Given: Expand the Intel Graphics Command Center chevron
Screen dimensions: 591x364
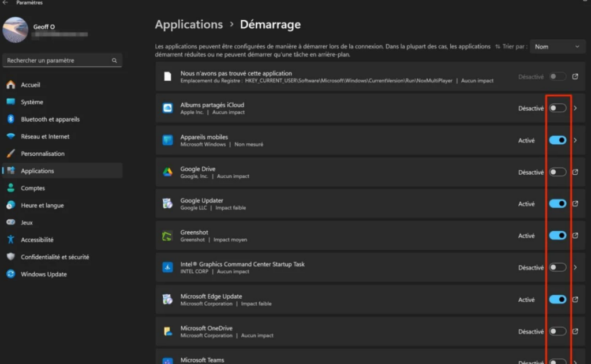Looking at the screenshot, I should (575, 268).
